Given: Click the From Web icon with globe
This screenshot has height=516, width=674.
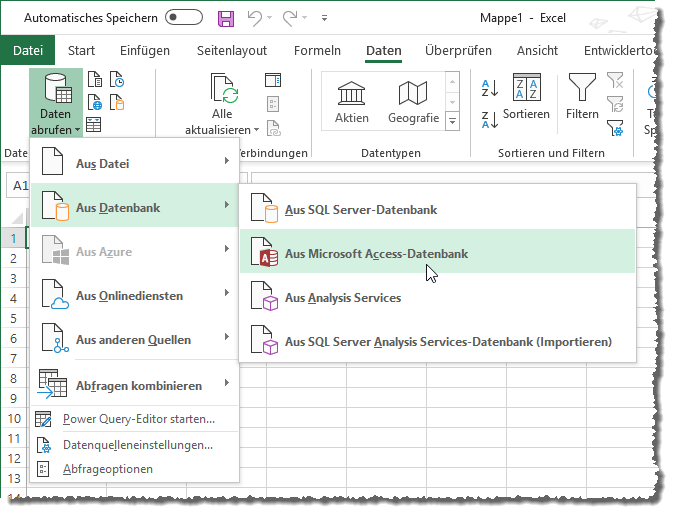Looking at the screenshot, I should [95, 102].
